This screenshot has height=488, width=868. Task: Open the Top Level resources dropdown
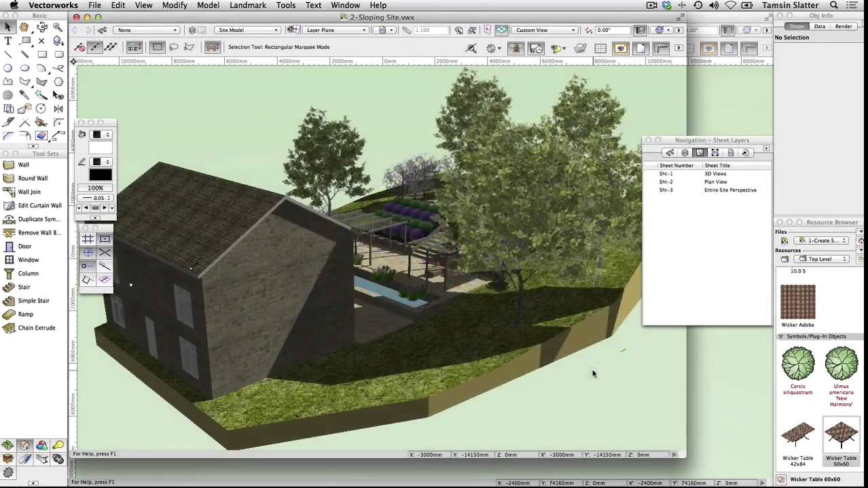[x=821, y=259]
